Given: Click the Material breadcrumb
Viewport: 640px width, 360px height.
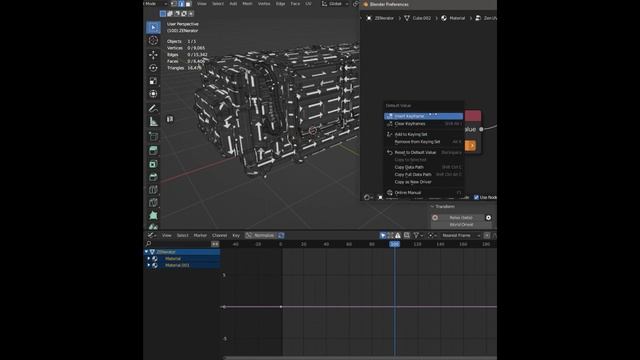Looking at the screenshot, I should pos(453,18).
